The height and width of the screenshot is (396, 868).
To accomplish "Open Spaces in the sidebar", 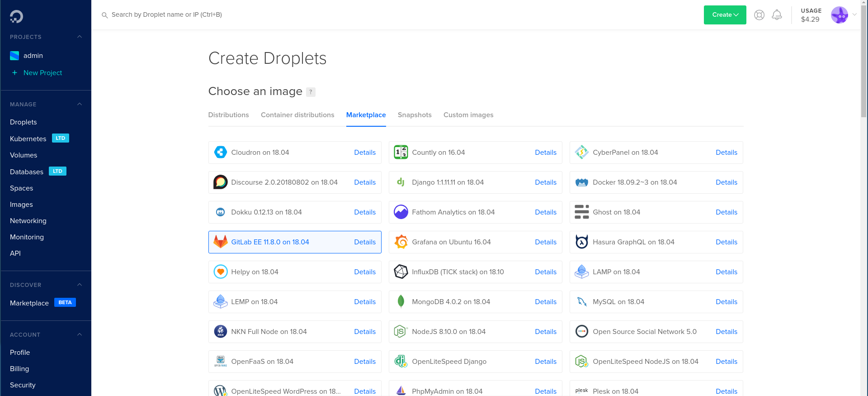I will point(22,188).
